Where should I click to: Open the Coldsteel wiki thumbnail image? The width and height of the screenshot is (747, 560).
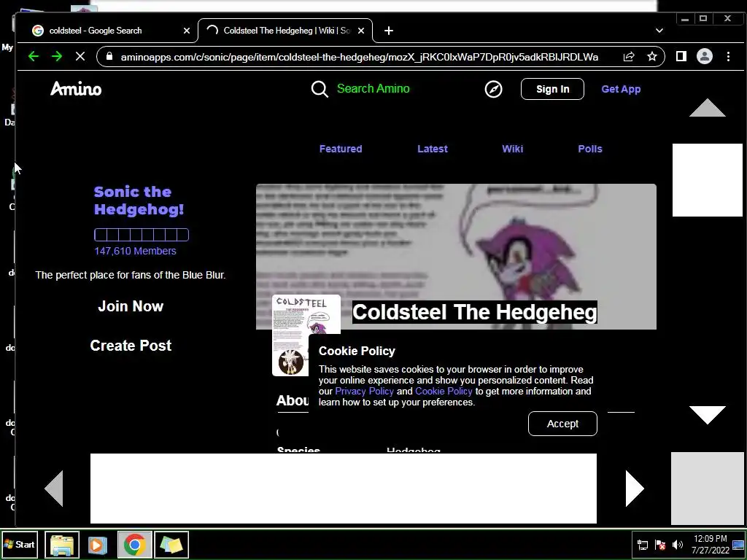coord(306,335)
